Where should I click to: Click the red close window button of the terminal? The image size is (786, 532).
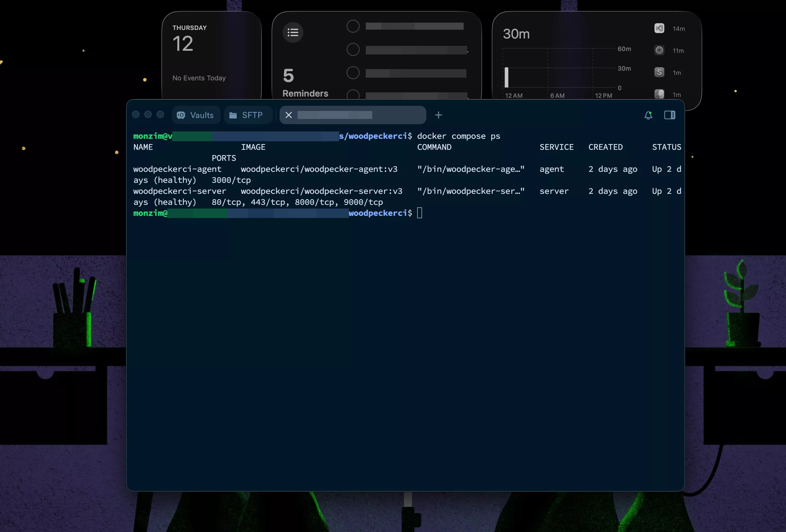136,115
